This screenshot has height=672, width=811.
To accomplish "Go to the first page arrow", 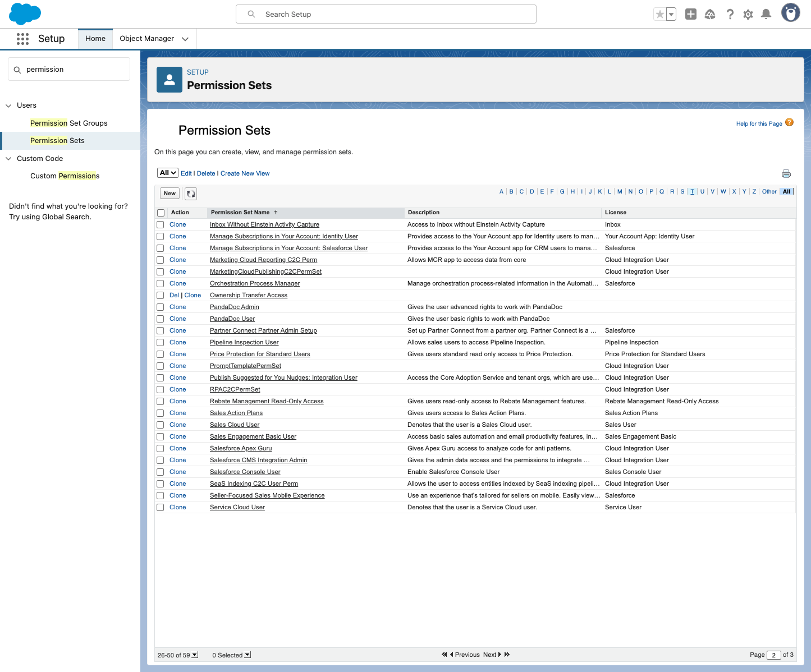I will [x=444, y=655].
